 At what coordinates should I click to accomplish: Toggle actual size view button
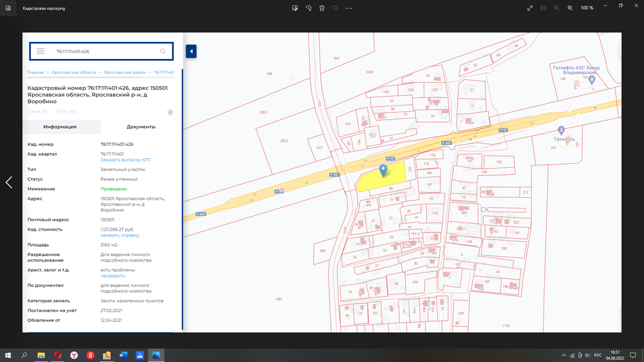coord(543,8)
